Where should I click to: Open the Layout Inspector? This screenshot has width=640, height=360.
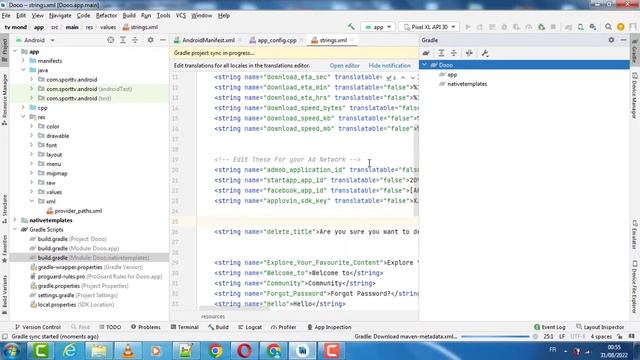(x=600, y=327)
